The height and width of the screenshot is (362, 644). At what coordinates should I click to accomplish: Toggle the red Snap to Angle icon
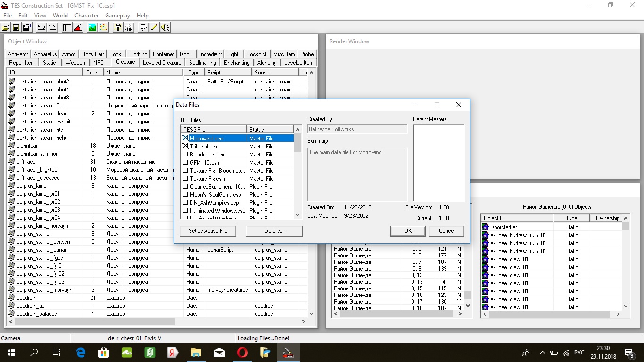[78, 27]
